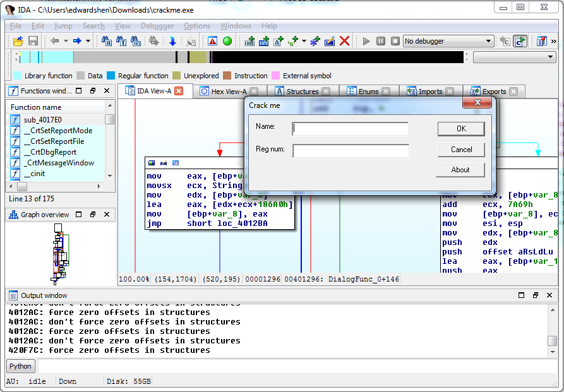Open the empty combo box beside the navigation band
The width and height of the screenshot is (564, 392).
click(x=513, y=57)
